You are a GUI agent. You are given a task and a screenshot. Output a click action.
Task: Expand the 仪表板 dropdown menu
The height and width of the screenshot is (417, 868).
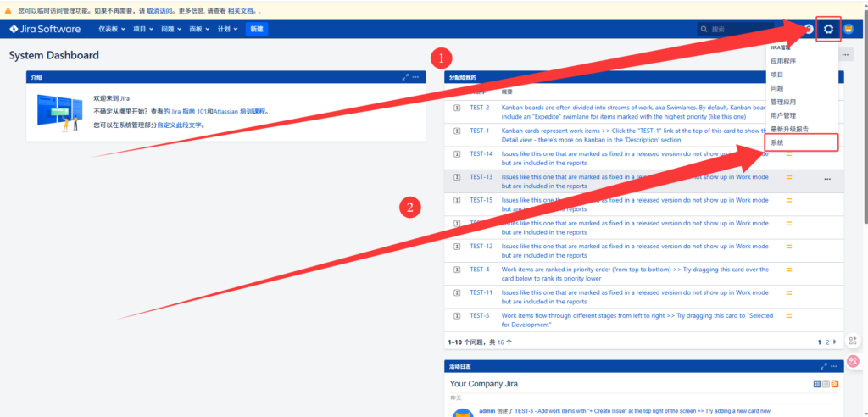point(112,29)
